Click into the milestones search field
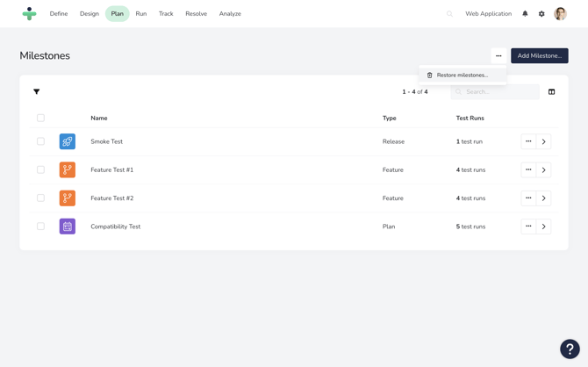Viewport: 588px width, 367px height. [x=500, y=91]
